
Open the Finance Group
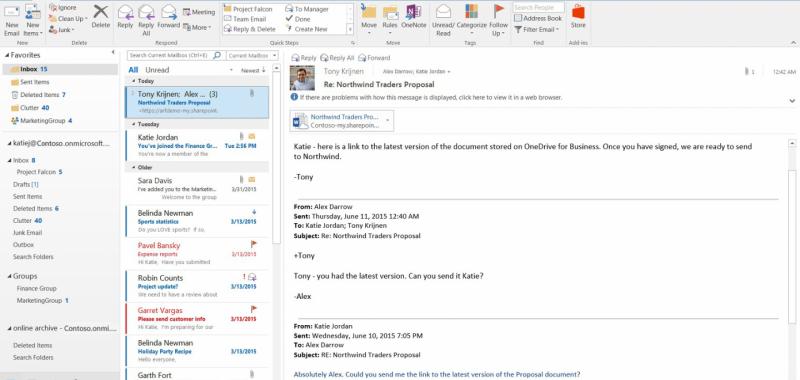[36, 288]
